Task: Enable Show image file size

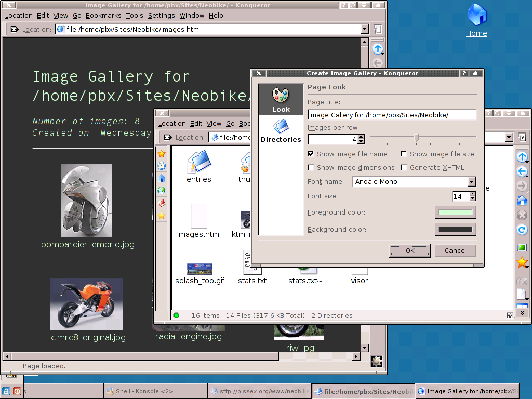Action: [404, 154]
